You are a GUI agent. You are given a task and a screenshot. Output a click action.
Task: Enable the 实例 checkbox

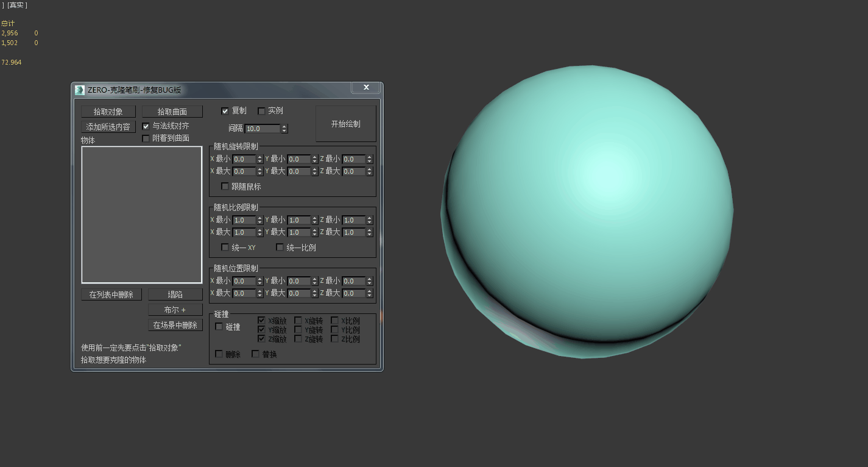click(x=261, y=111)
